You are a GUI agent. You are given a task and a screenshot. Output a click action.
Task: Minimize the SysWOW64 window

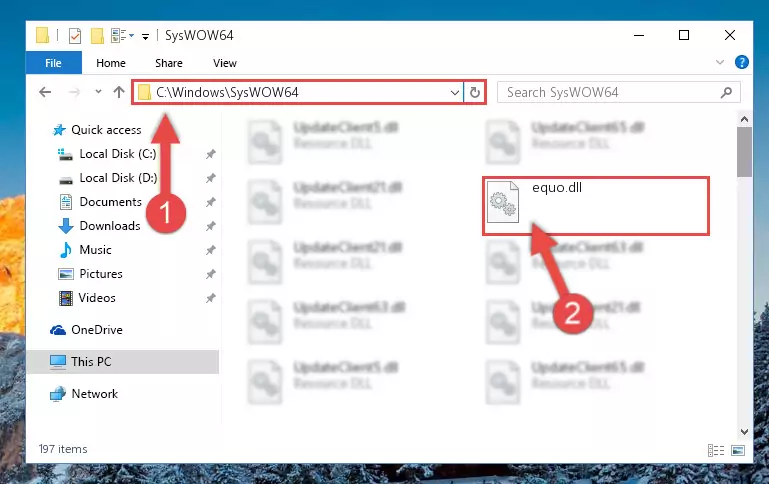click(x=639, y=35)
